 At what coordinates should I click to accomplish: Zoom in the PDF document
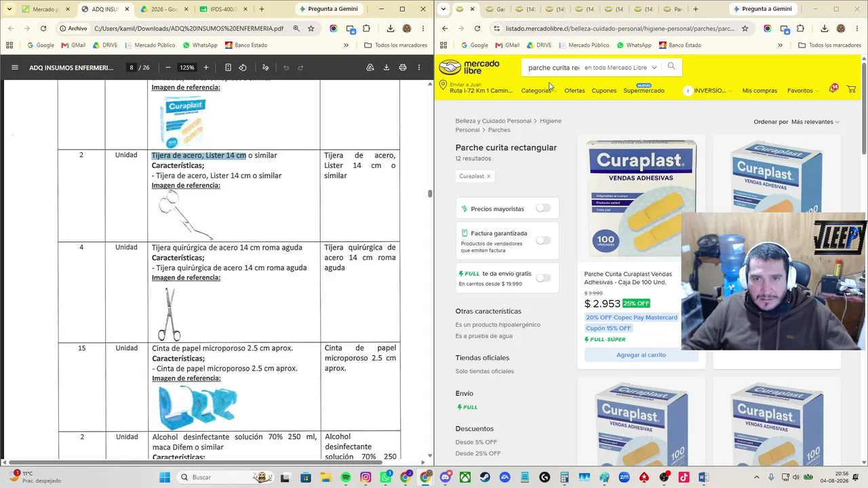tap(206, 68)
